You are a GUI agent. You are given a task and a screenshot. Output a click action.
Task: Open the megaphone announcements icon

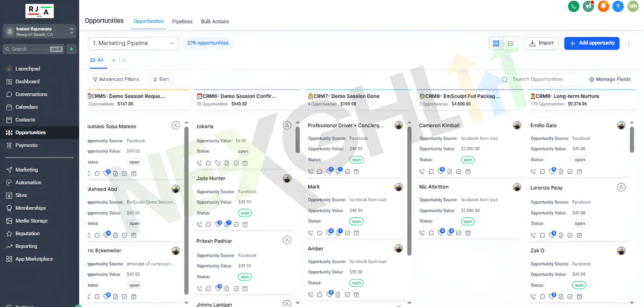point(588,6)
